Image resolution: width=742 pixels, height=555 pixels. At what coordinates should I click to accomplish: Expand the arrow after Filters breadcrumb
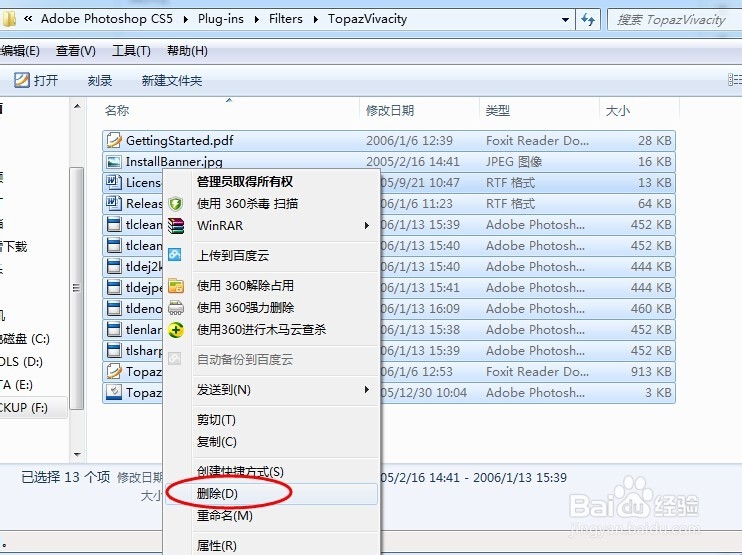click(x=315, y=19)
